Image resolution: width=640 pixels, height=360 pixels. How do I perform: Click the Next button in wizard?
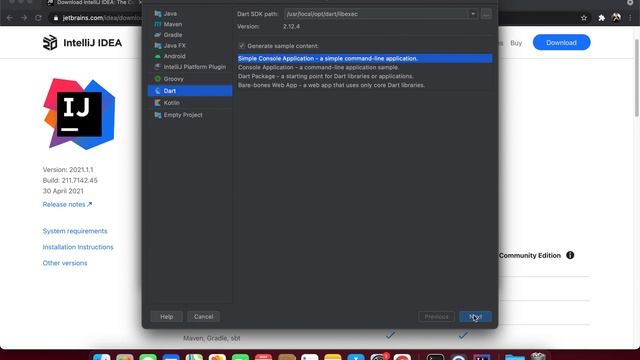pyautogui.click(x=476, y=316)
